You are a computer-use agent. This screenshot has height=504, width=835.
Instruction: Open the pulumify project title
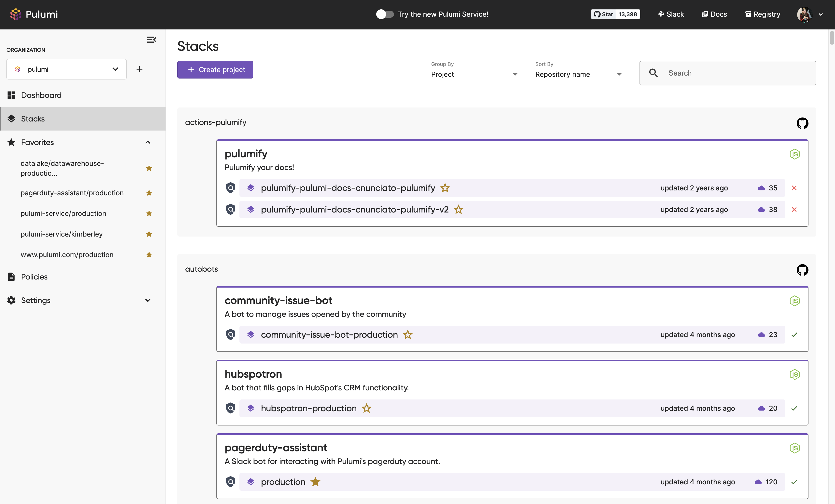(246, 154)
